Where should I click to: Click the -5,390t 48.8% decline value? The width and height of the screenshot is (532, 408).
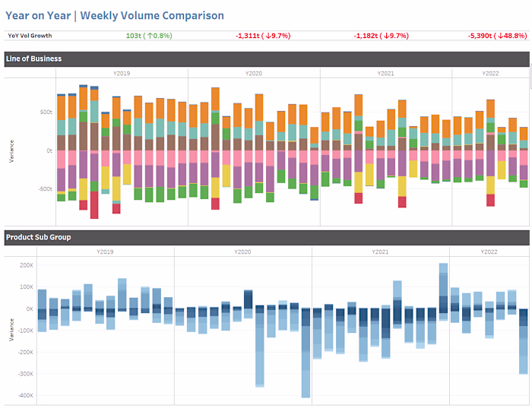point(497,36)
